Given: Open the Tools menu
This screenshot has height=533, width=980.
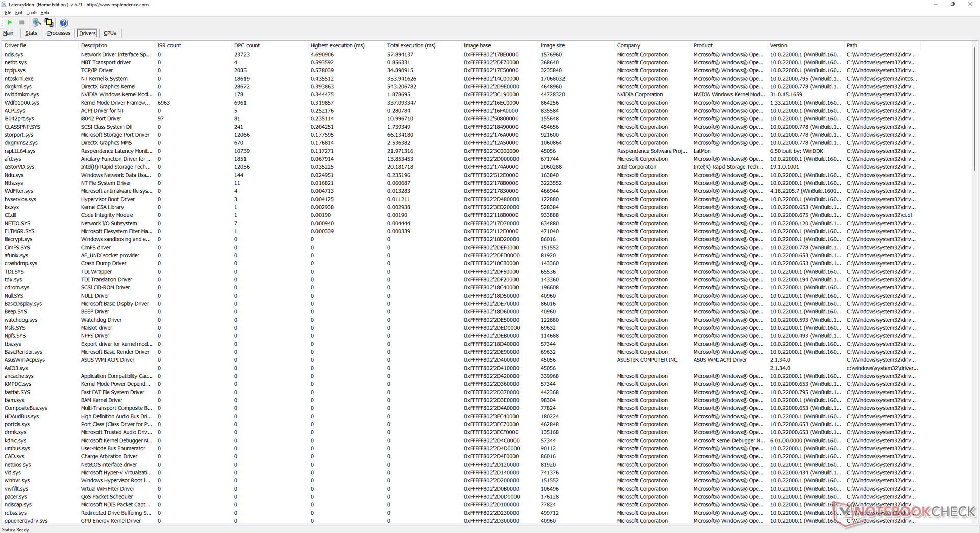Looking at the screenshot, I should (x=31, y=13).
